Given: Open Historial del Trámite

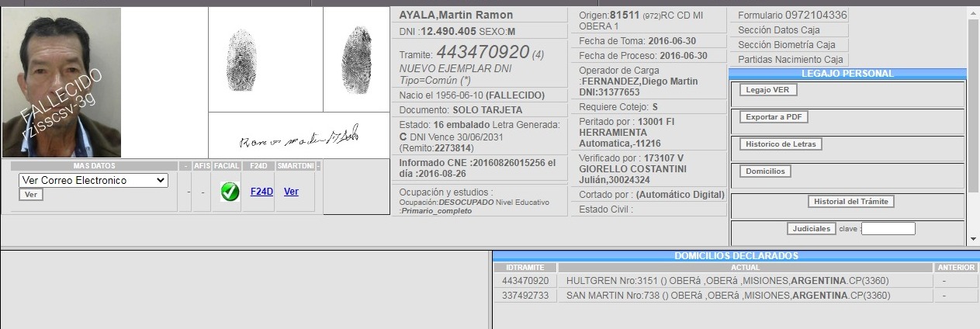Looking at the screenshot, I should coord(851,202).
